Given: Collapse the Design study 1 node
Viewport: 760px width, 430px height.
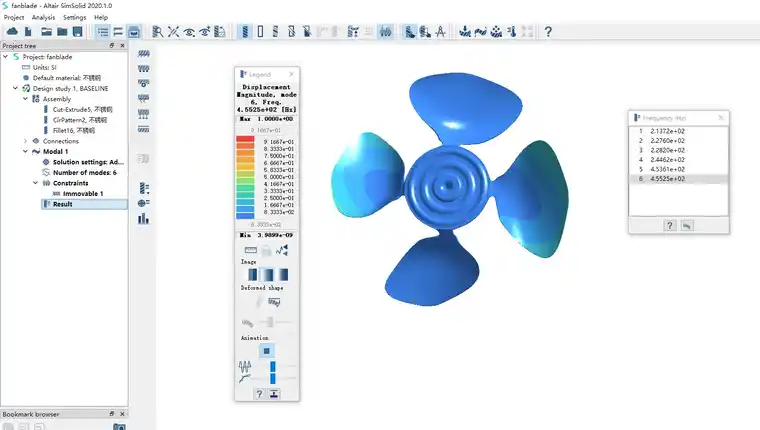Looking at the screenshot, I should 16,88.
